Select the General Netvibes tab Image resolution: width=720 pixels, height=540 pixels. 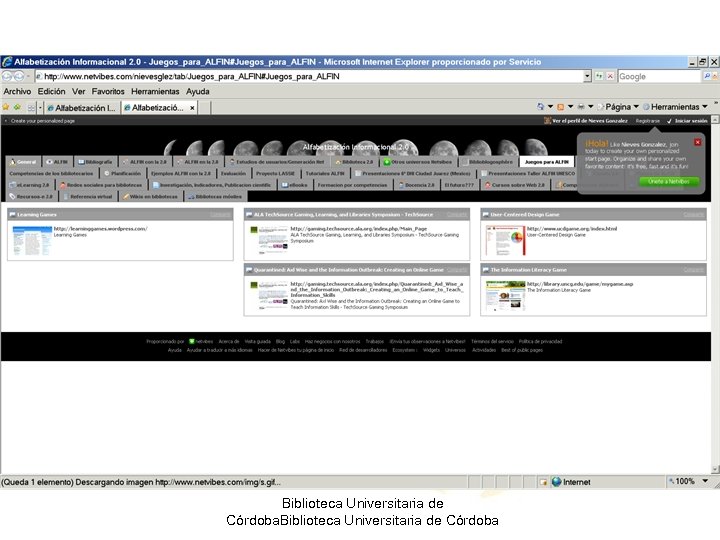(x=23, y=162)
